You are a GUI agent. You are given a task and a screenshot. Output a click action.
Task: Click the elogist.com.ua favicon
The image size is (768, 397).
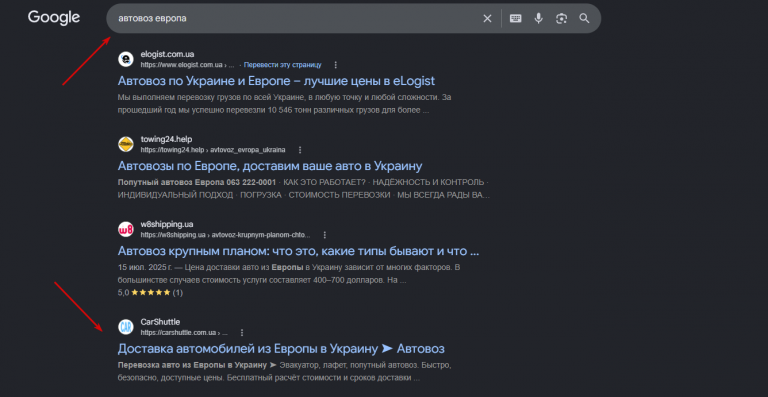pos(126,59)
